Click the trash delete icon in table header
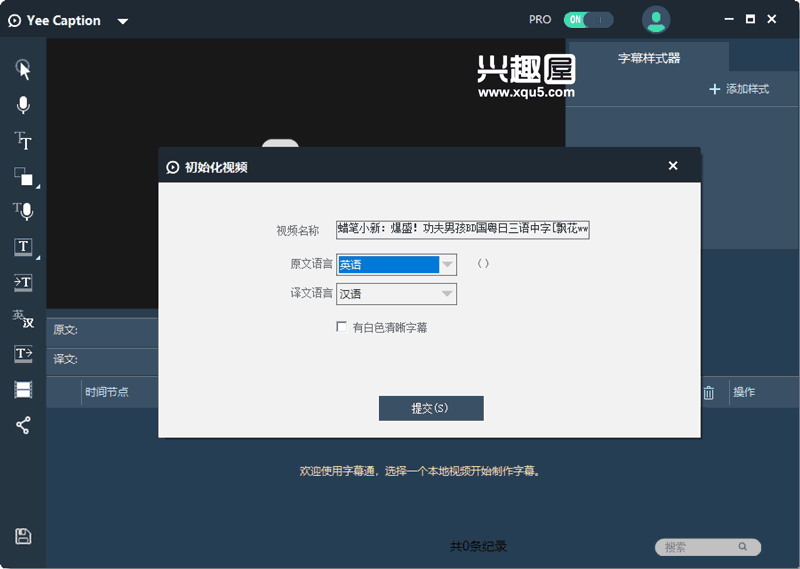 [708, 393]
